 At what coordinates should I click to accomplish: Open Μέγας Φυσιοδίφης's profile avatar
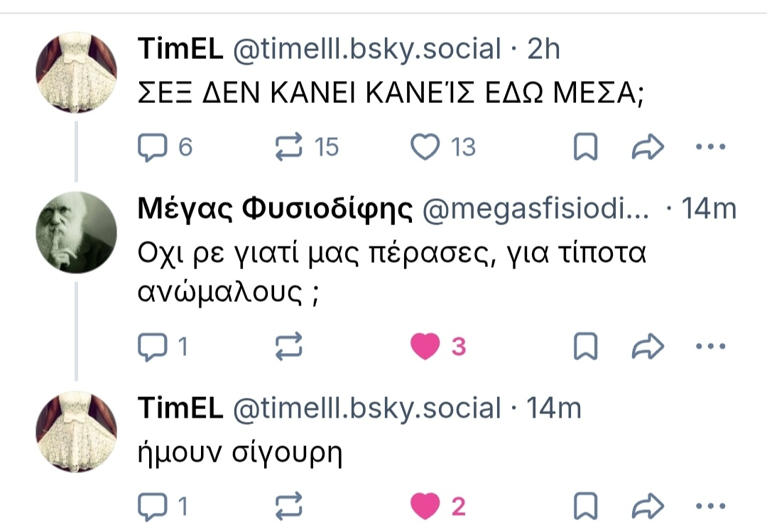pyautogui.click(x=76, y=232)
